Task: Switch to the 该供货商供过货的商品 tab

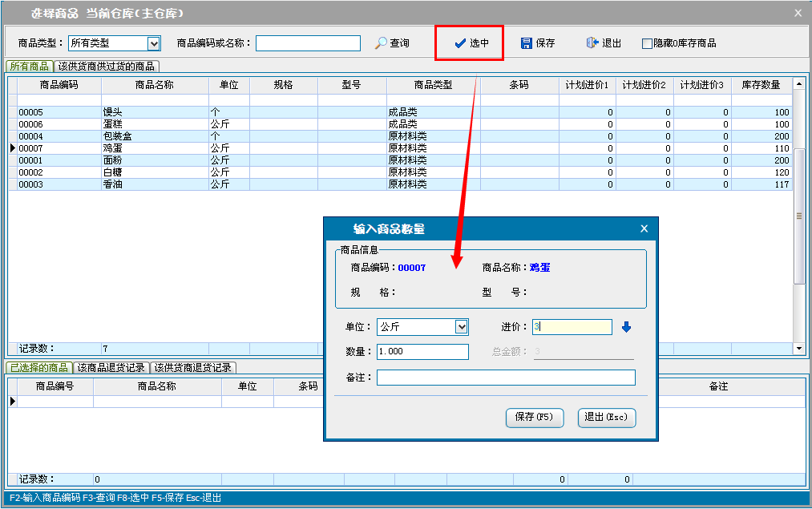Action: point(107,66)
